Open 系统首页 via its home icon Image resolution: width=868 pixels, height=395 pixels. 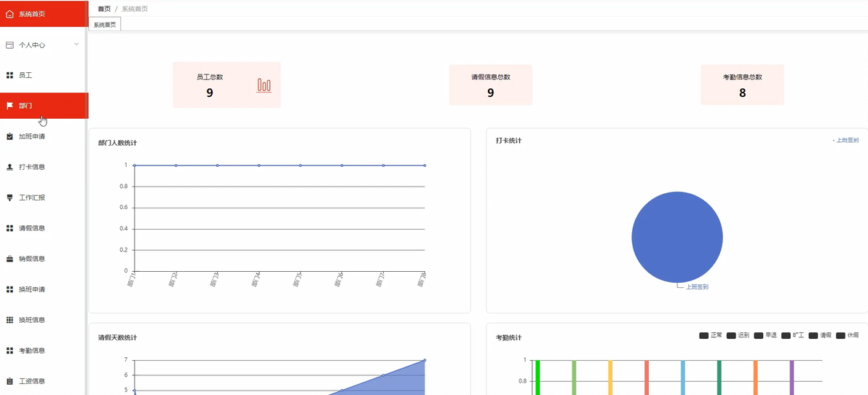point(9,14)
